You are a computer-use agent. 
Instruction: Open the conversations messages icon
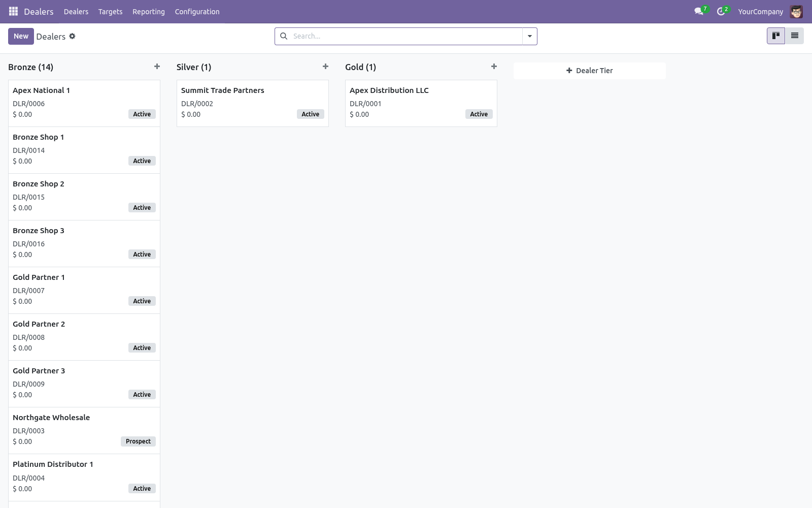point(699,11)
